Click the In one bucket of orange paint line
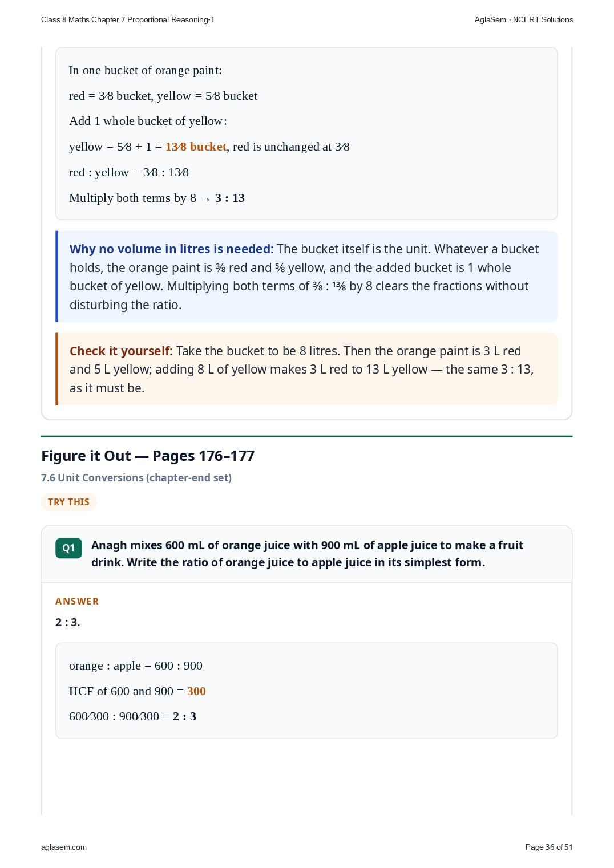Viewport: 614px width, 868px height. (146, 70)
